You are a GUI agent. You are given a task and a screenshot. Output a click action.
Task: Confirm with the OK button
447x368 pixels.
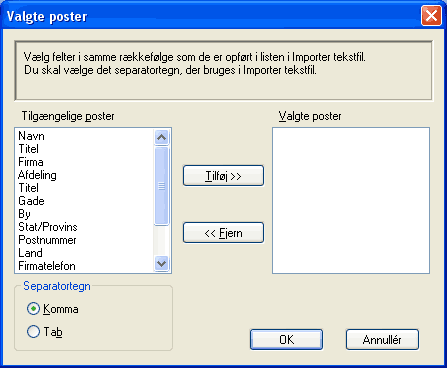[x=286, y=340]
